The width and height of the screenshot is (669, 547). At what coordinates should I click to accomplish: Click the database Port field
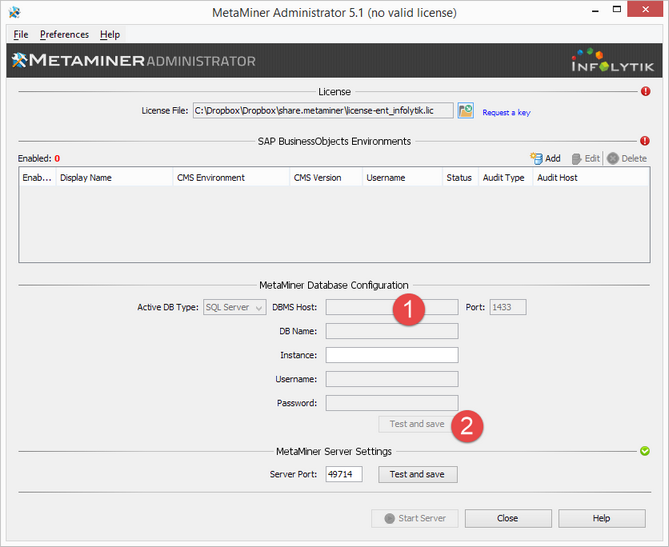508,307
